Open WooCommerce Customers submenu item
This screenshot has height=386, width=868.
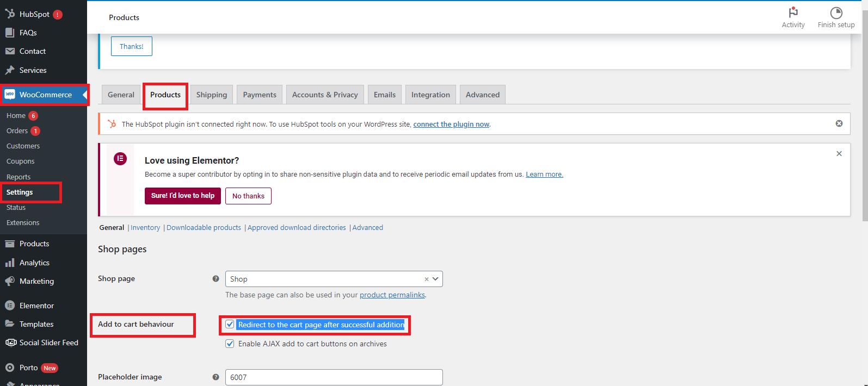pos(23,146)
